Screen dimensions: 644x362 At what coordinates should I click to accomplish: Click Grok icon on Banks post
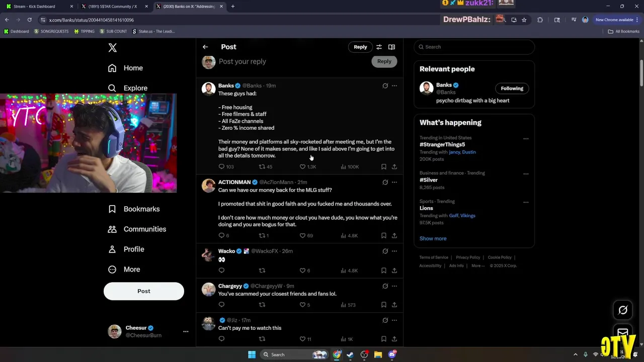[385, 86]
